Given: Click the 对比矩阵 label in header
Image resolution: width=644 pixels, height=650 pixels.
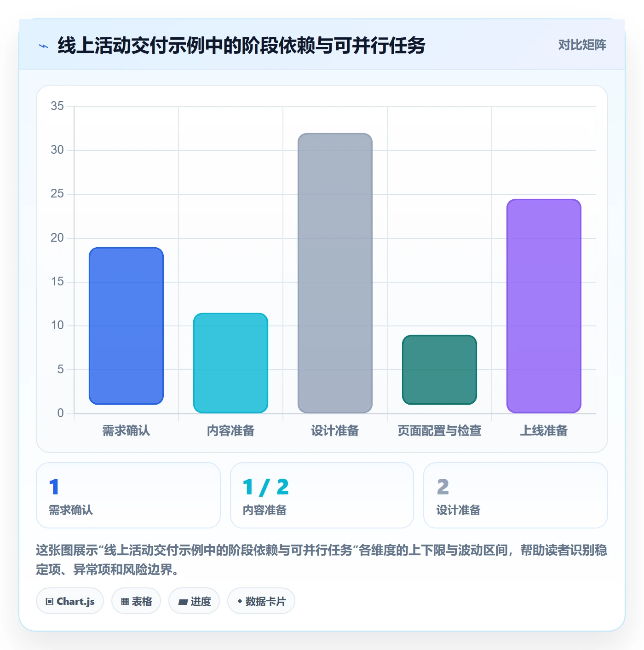Looking at the screenshot, I should [x=582, y=45].
